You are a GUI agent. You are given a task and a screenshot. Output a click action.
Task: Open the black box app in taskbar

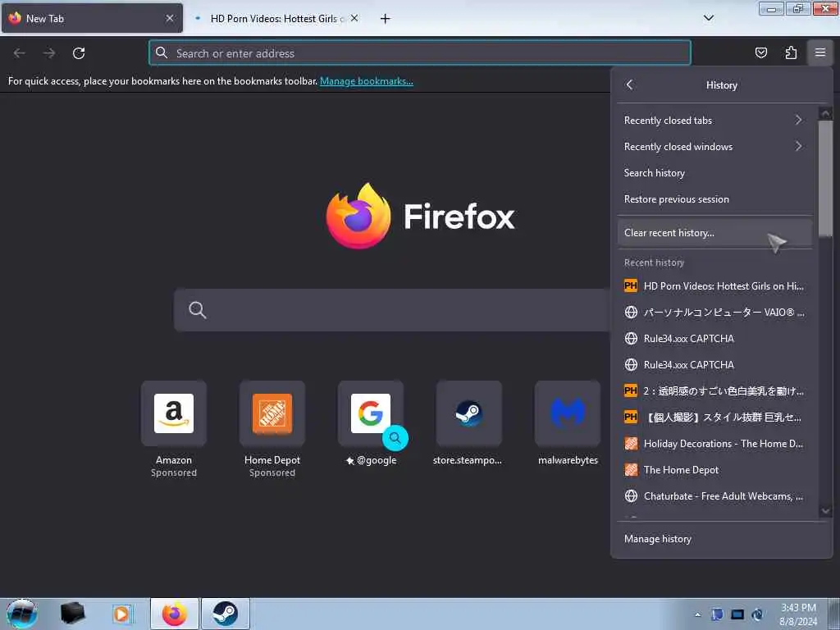click(x=72, y=614)
